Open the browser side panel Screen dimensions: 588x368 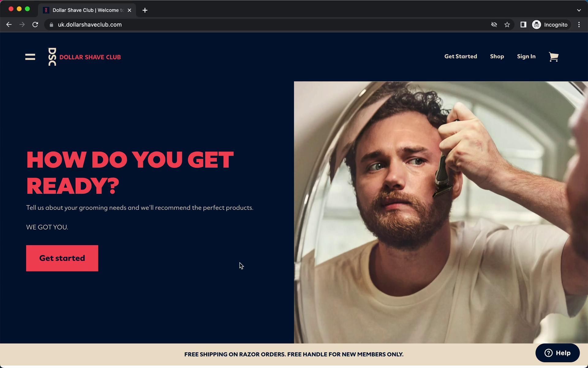(523, 25)
